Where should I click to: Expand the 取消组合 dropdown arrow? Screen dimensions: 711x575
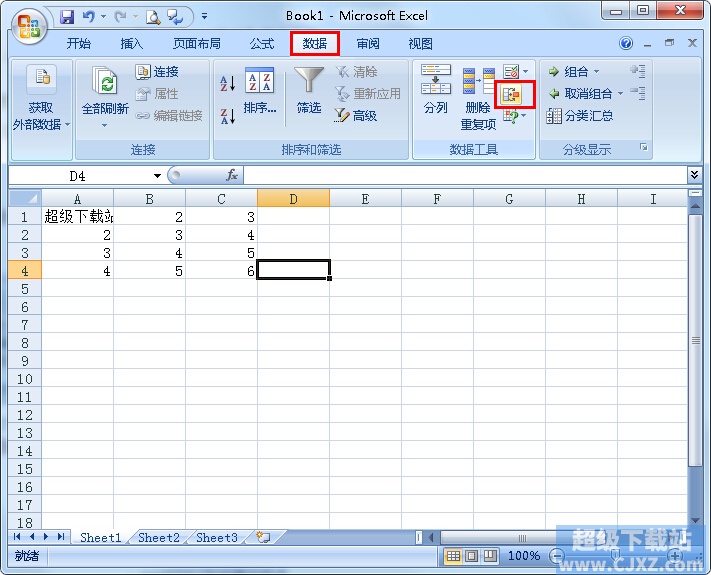pyautogui.click(x=620, y=94)
